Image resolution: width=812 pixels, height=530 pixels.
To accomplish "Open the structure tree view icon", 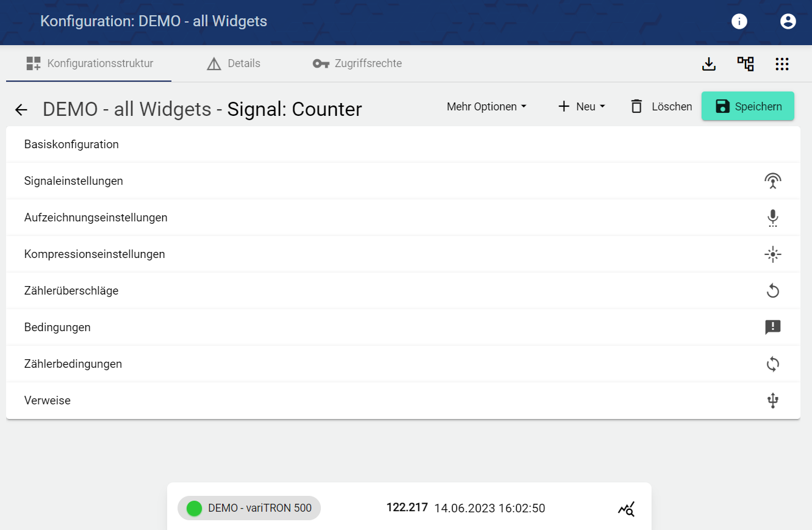I will (746, 64).
